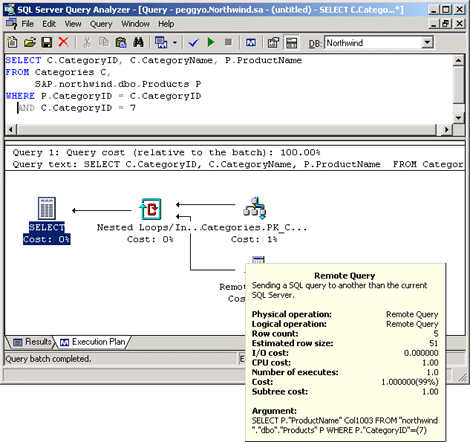This screenshot has width=470, height=442.
Task: Click the New Query toolbar icon
Action: coord(12,42)
